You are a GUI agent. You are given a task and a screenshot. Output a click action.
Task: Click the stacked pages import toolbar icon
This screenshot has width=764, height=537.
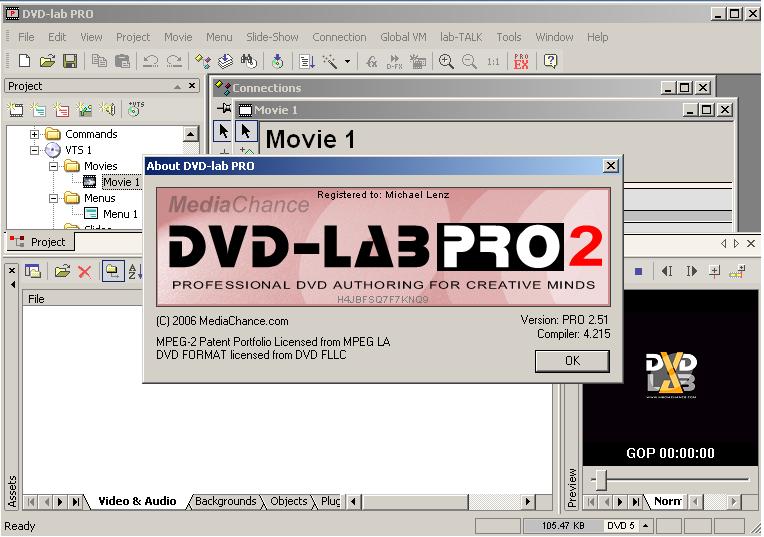225,61
